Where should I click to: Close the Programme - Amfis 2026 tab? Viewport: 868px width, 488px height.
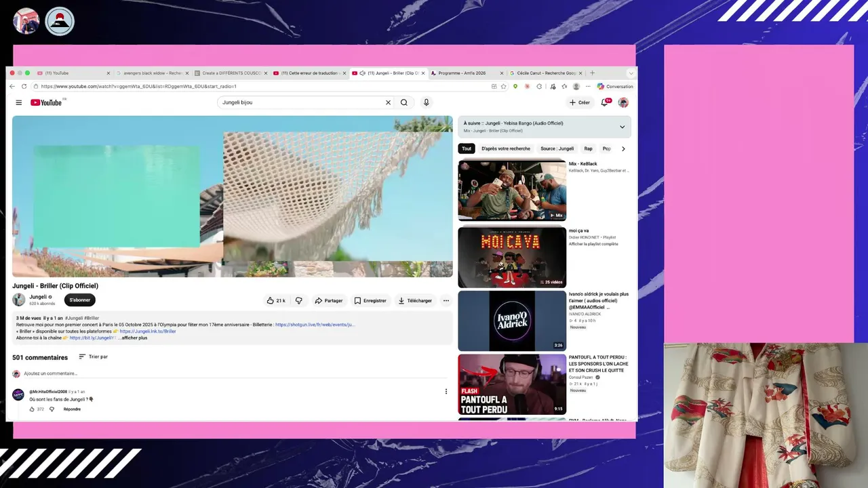[x=502, y=73]
